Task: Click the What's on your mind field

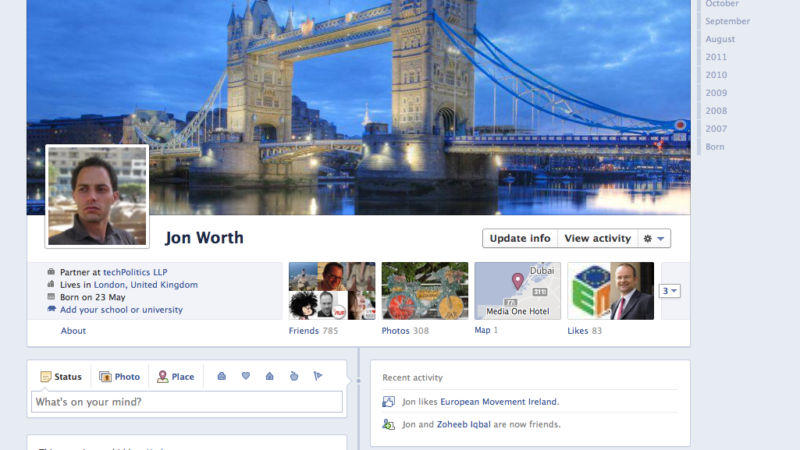Action: click(187, 402)
